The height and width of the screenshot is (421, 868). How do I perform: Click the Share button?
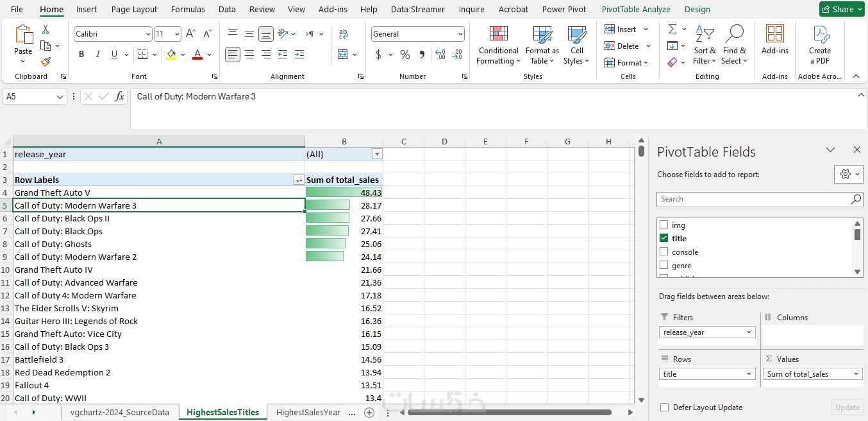(842, 9)
